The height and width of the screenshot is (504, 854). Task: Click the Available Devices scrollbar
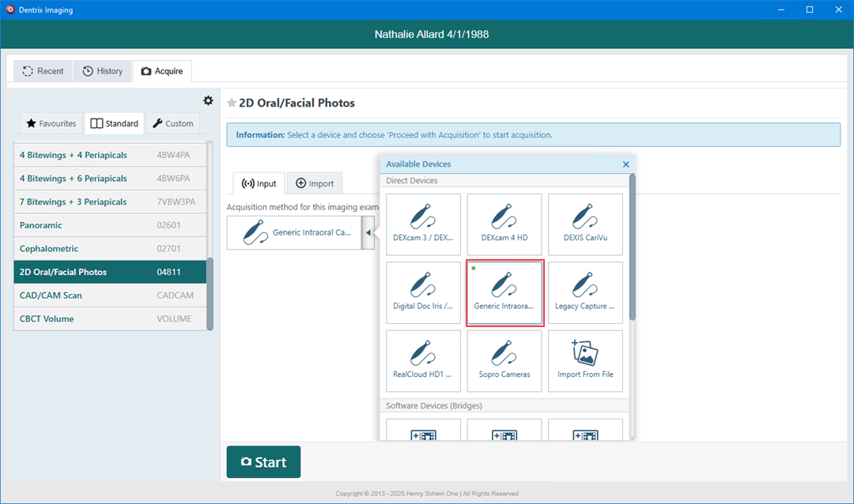[632, 245]
